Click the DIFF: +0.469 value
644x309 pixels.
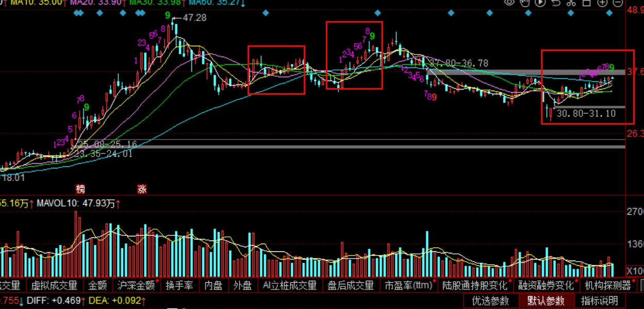coord(55,300)
